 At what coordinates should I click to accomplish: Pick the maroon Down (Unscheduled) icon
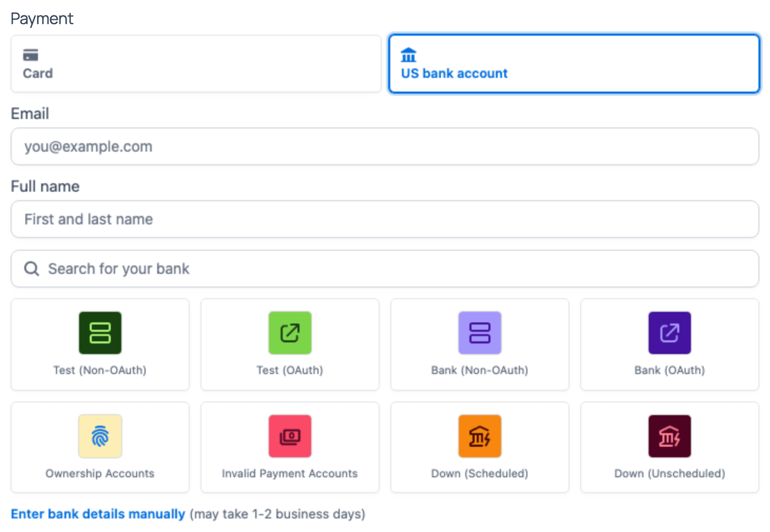click(669, 436)
